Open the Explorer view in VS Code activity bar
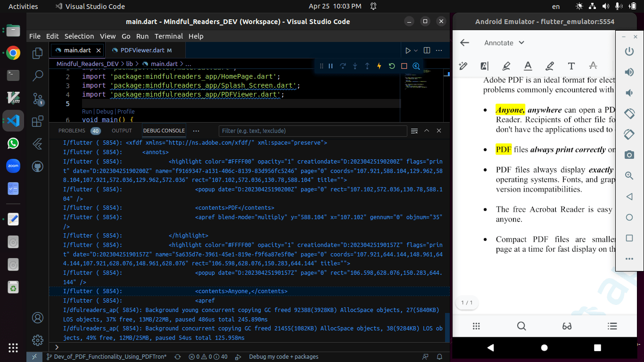644x362 pixels. pyautogui.click(x=38, y=54)
